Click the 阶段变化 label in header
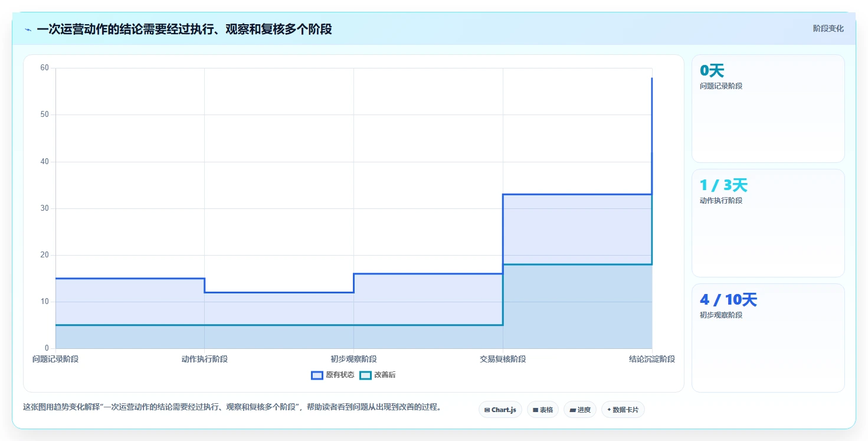Screen dimensions: 868x441 click(x=828, y=29)
